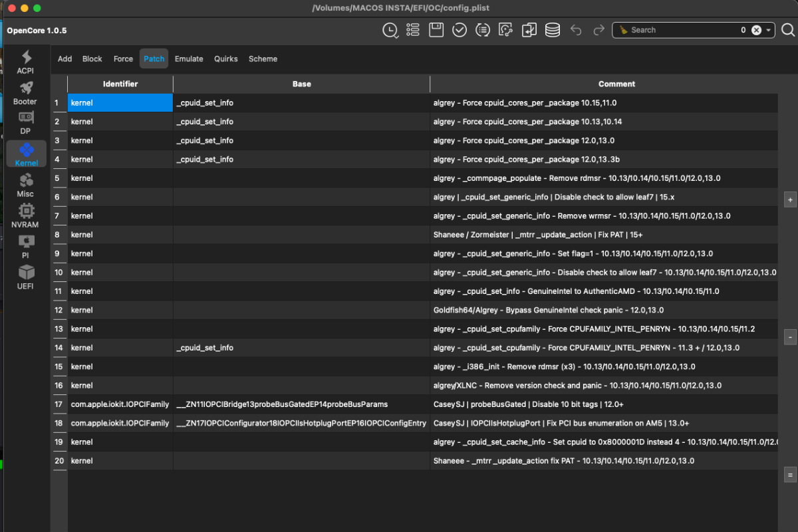Select the Block tab

click(92, 59)
